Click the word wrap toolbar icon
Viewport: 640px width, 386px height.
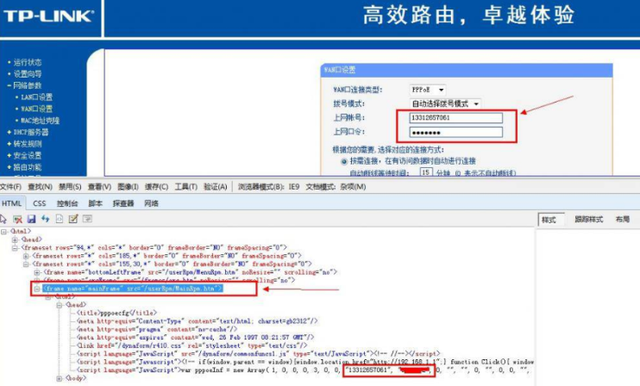[87, 219]
